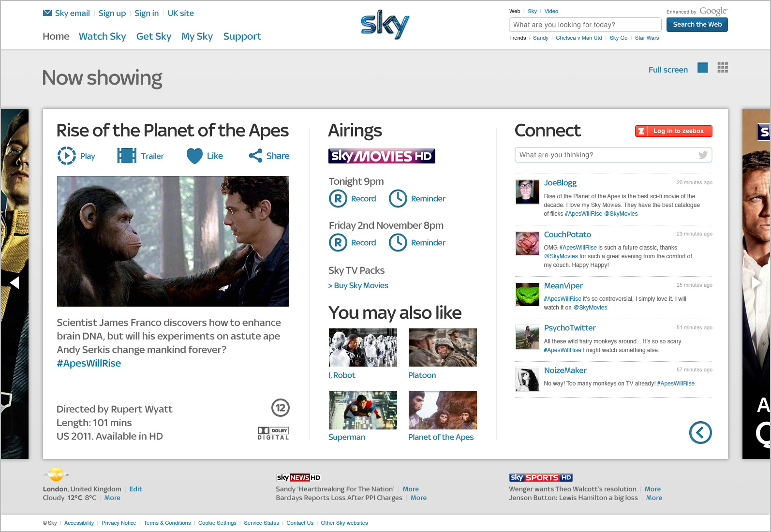
Task: Share the movie via share icon
Action: [255, 156]
